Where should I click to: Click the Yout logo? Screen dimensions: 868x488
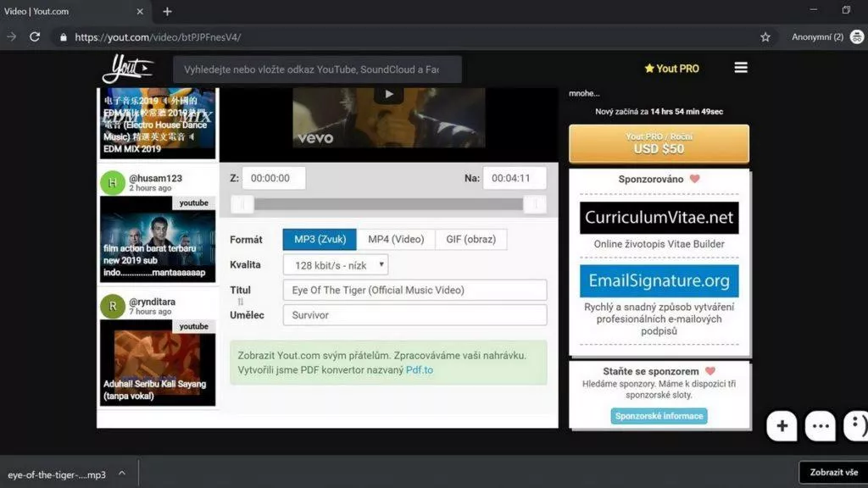point(128,69)
